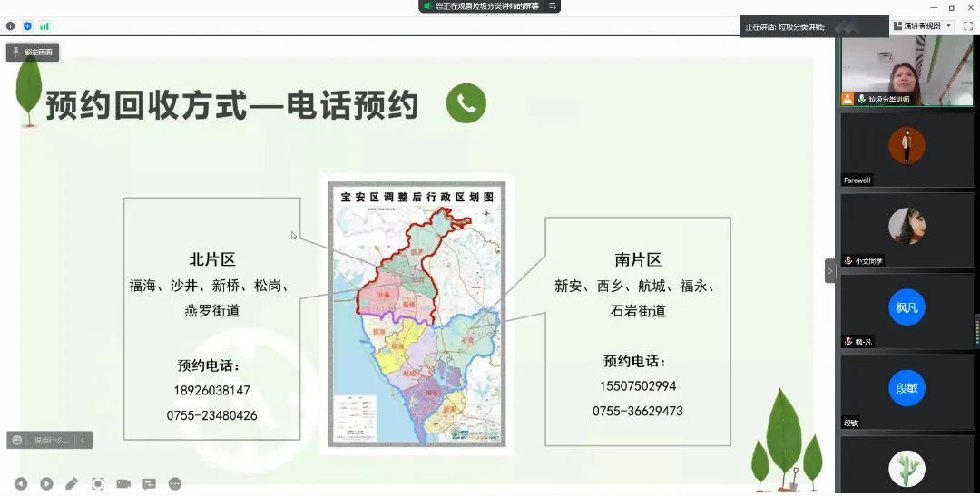Check the green network signal icon
The width and height of the screenshot is (980, 496).
[44, 26]
